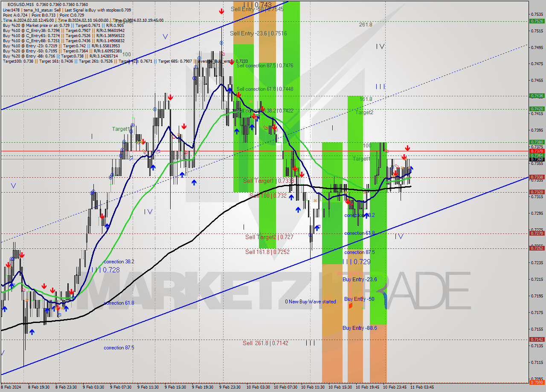Click the green 0.7420 price tag on axis
Image resolution: width=546 pixels, height=392 pixels.
537,109
